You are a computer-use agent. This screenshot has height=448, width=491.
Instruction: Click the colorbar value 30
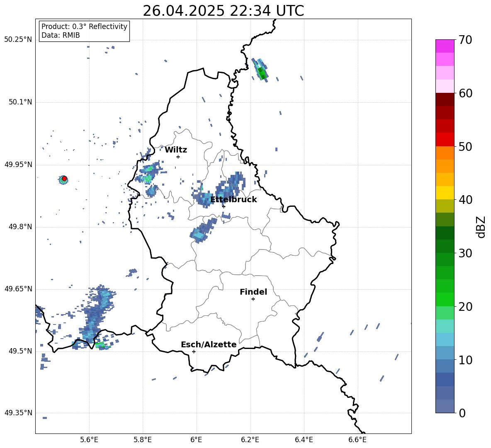[465, 253]
